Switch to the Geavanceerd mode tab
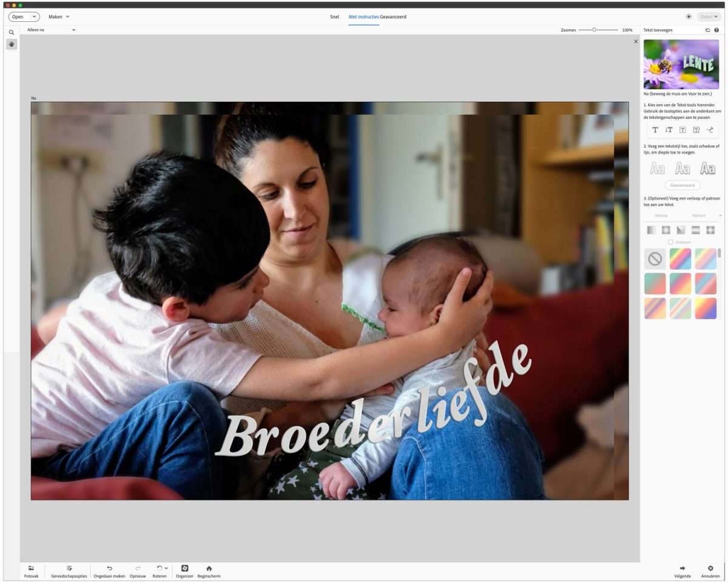This screenshot has width=728, height=584. [x=393, y=17]
